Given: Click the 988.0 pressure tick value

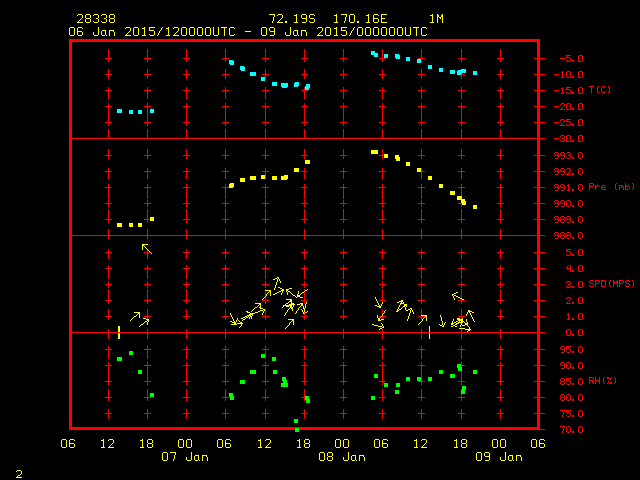Looking at the screenshot, I should 569,236.
